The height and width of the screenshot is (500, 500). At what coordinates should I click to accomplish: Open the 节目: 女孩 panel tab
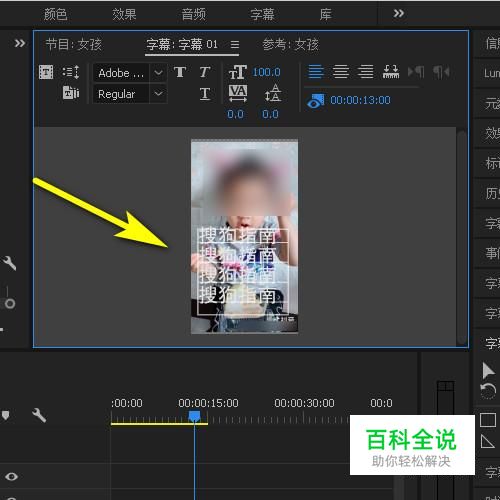coord(74,44)
